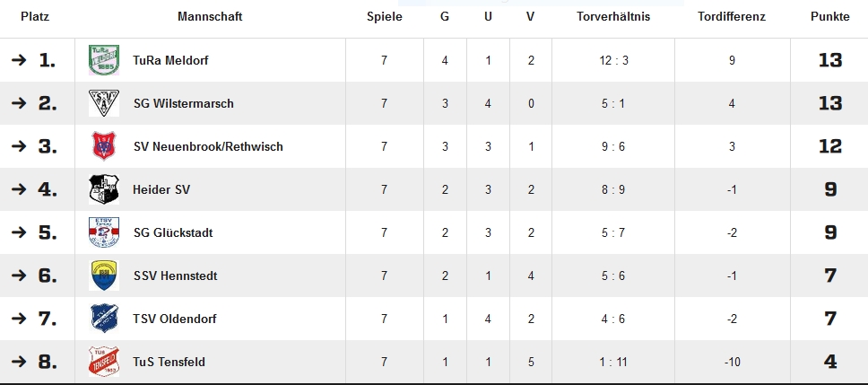Click the Platz column header
868x385 pixels.
pyautogui.click(x=35, y=17)
